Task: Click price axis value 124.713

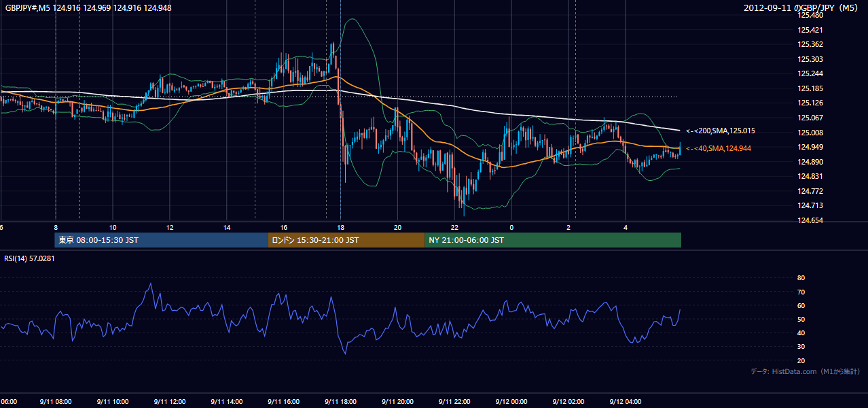Action: (810, 205)
